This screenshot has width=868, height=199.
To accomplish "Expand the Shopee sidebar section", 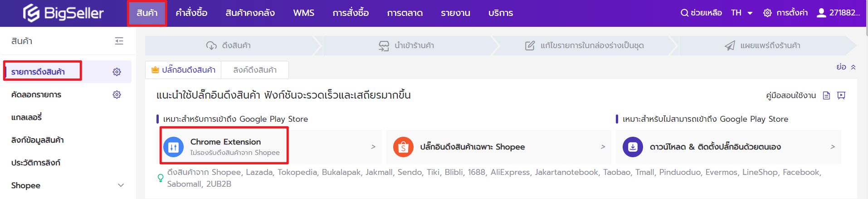I will point(121,185).
